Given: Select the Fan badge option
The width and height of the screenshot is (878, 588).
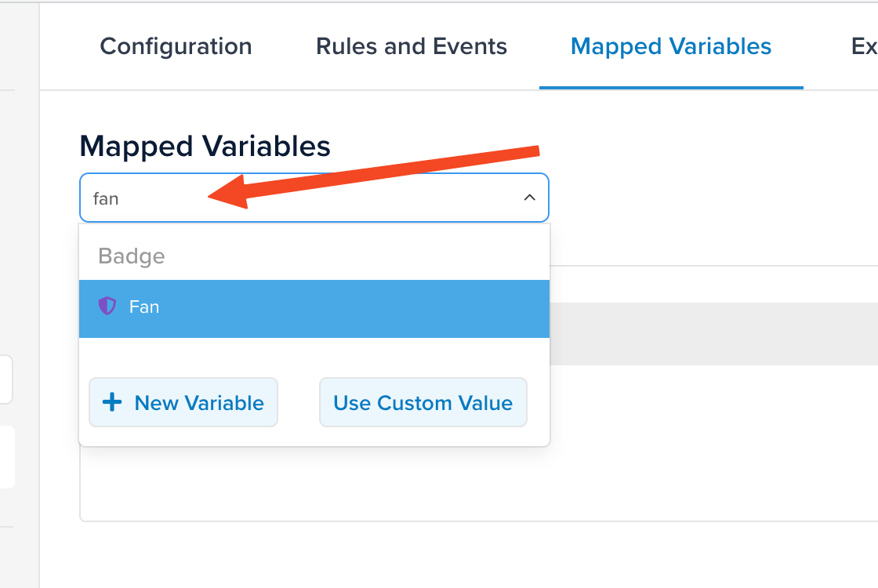Looking at the screenshot, I should [314, 309].
